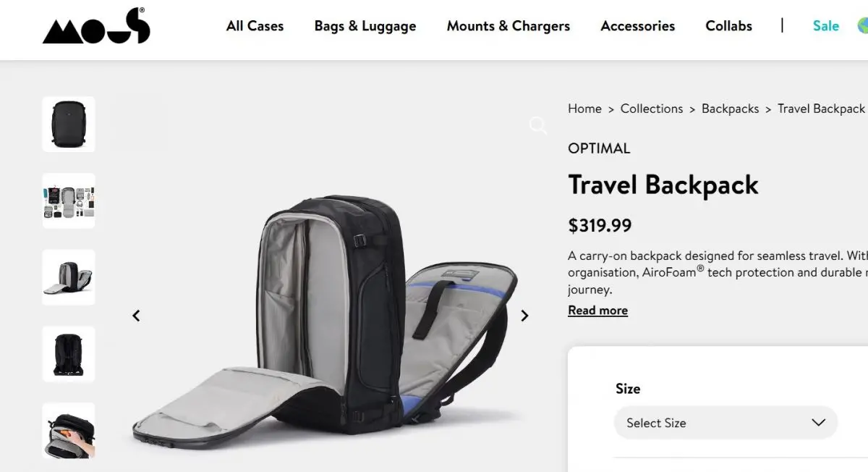Click the Size dropdown chevron arrow
The height and width of the screenshot is (472, 868).
818,423
